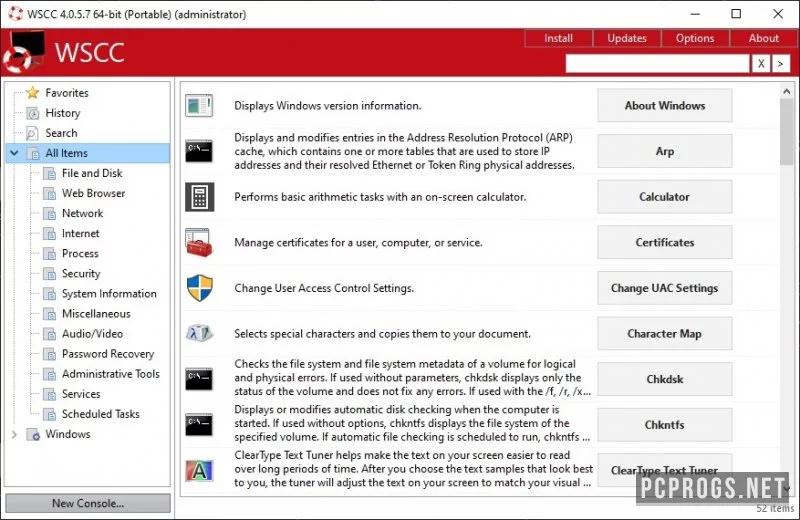Select Password Recovery category
Viewport: 800px width, 520px height.
tap(108, 354)
